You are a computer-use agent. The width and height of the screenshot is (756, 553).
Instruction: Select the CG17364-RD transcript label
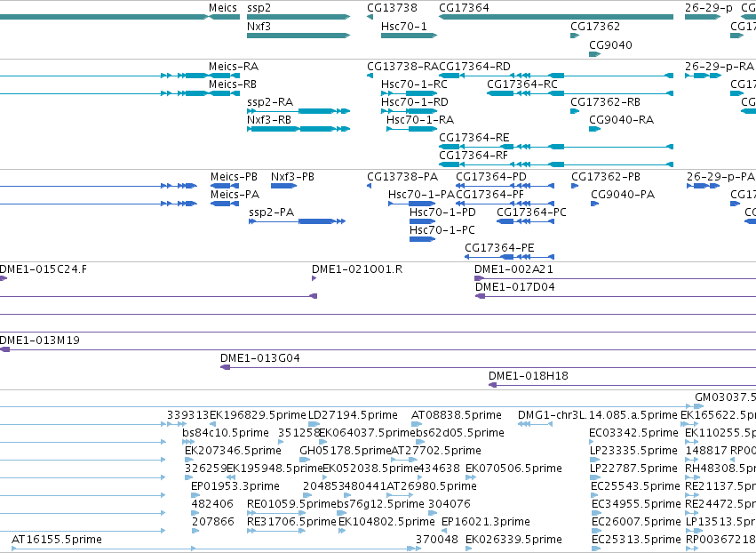(x=474, y=67)
